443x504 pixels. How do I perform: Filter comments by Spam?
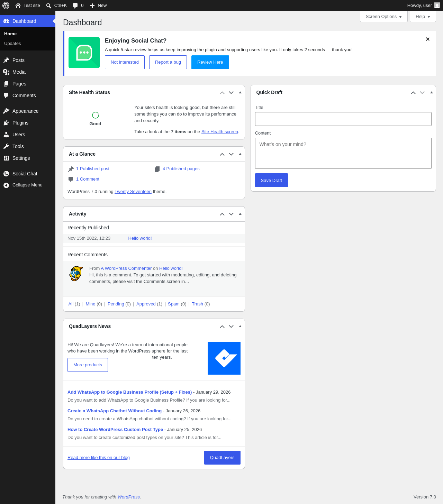point(174,304)
